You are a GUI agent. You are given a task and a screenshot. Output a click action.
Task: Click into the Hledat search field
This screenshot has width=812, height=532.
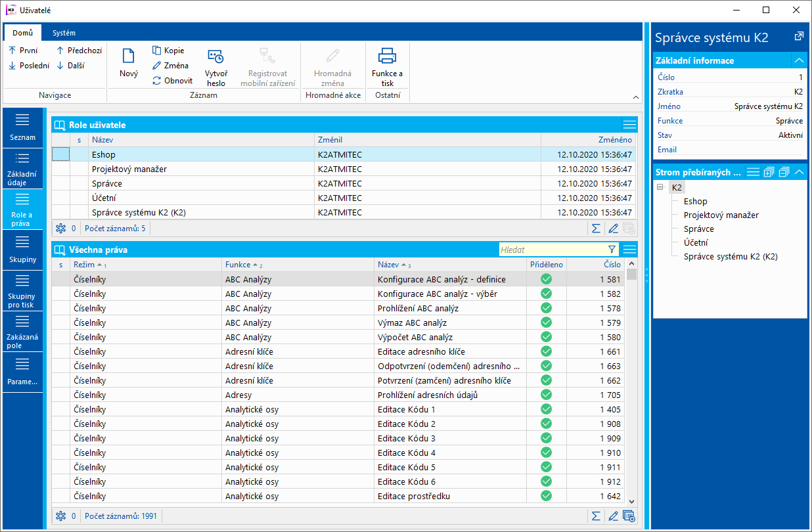click(x=552, y=250)
